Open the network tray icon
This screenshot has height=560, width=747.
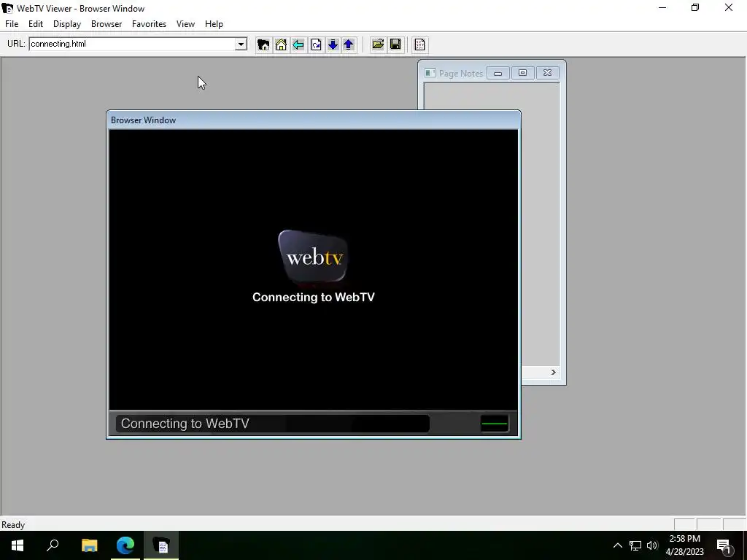click(635, 545)
